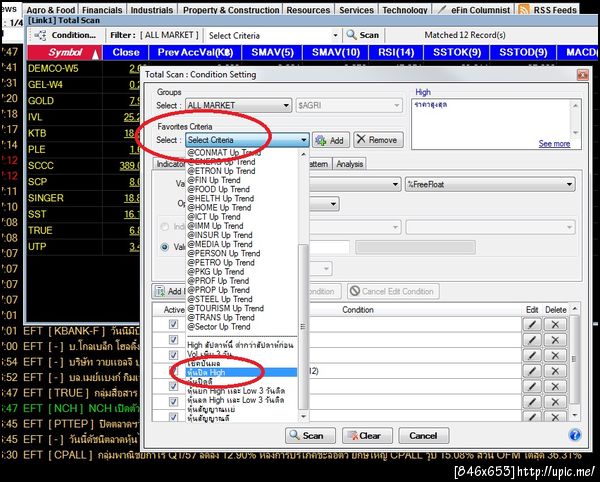
Task: Click the criteria list scrollbar thumb
Action: 303,326
